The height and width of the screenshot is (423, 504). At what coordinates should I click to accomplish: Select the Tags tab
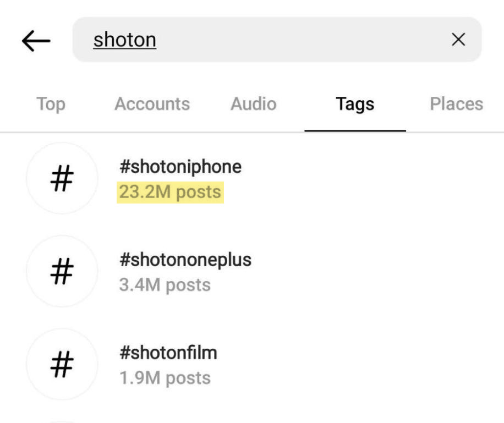coord(355,103)
